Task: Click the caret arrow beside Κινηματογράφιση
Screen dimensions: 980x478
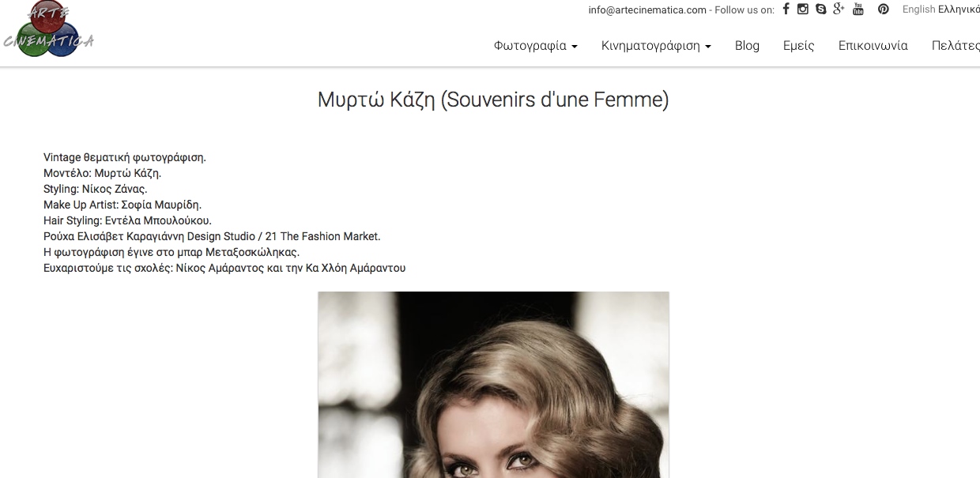Action: click(x=708, y=47)
